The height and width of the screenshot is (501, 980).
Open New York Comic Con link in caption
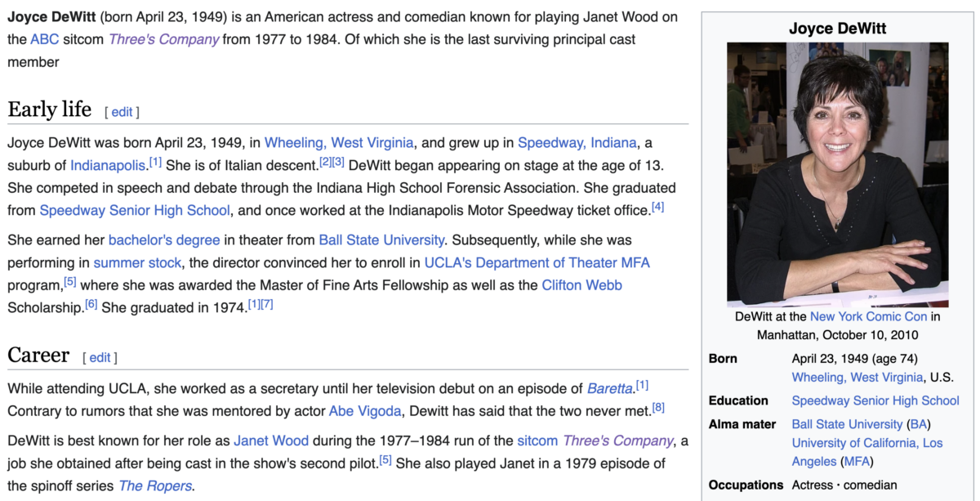(x=868, y=316)
